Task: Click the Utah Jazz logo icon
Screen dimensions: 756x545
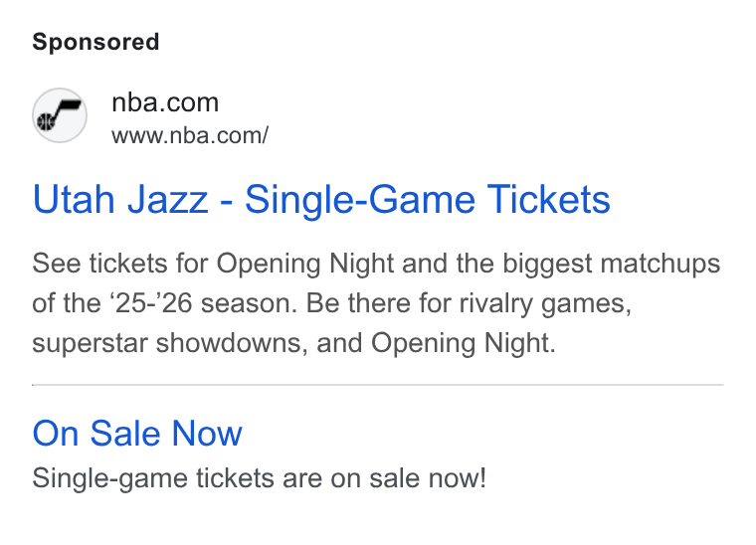Action: pos(60,115)
